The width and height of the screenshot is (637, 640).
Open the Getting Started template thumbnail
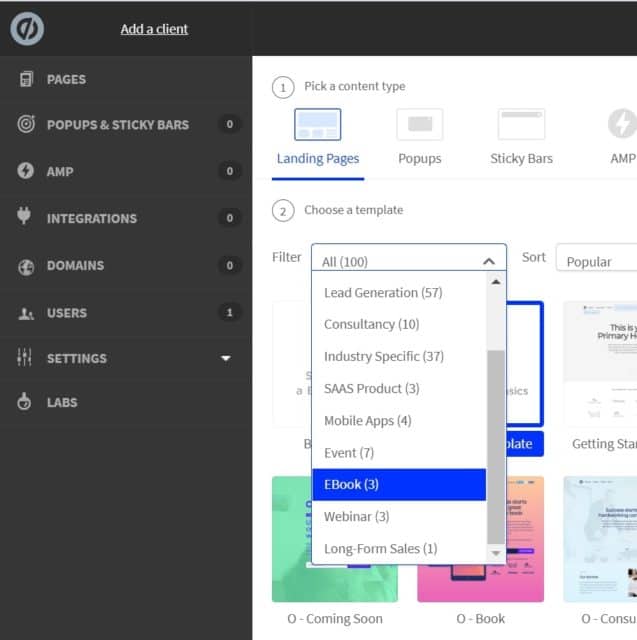pos(600,364)
